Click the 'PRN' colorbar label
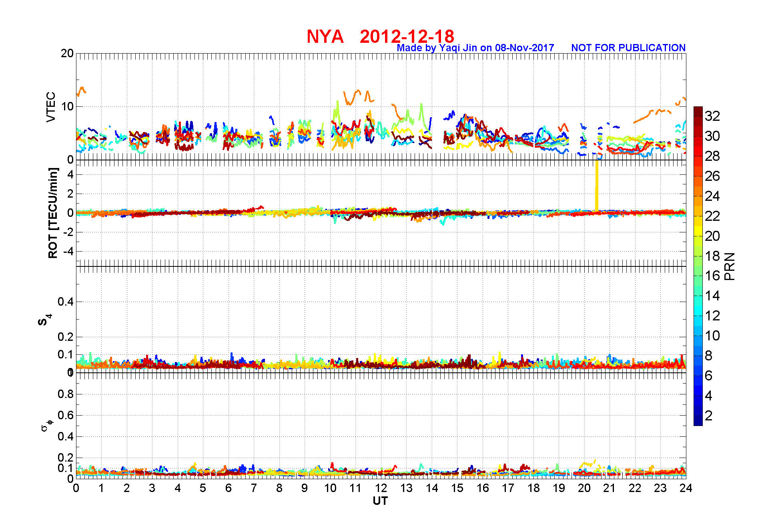Image resolution: width=762 pixels, height=532 pixels. (730, 266)
